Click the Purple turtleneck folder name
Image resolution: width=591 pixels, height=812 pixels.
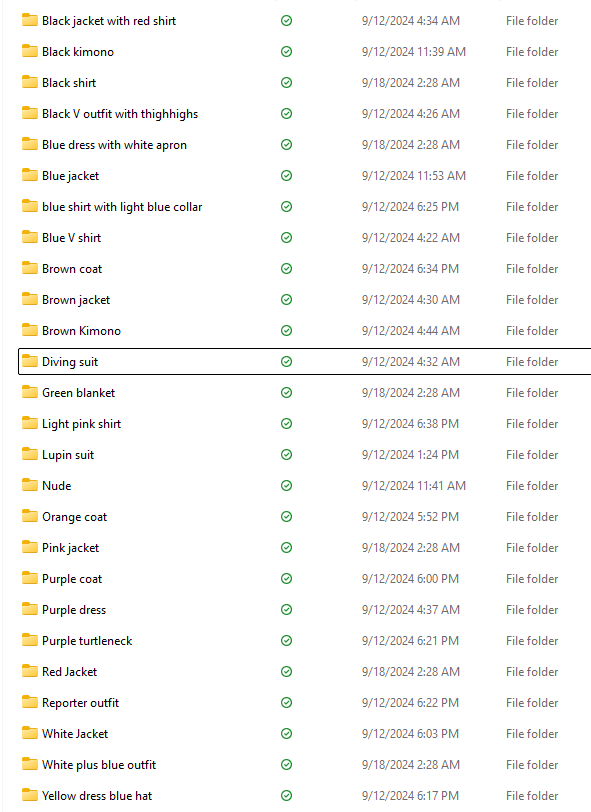click(87, 641)
